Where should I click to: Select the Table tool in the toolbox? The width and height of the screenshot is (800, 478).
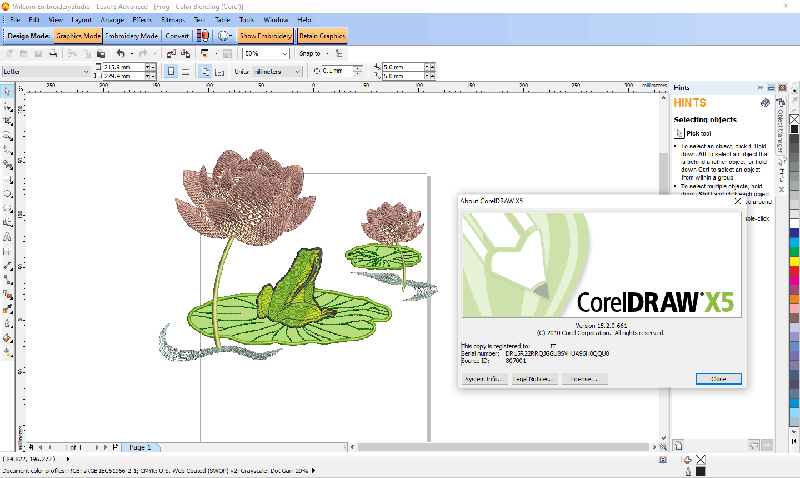click(7, 251)
